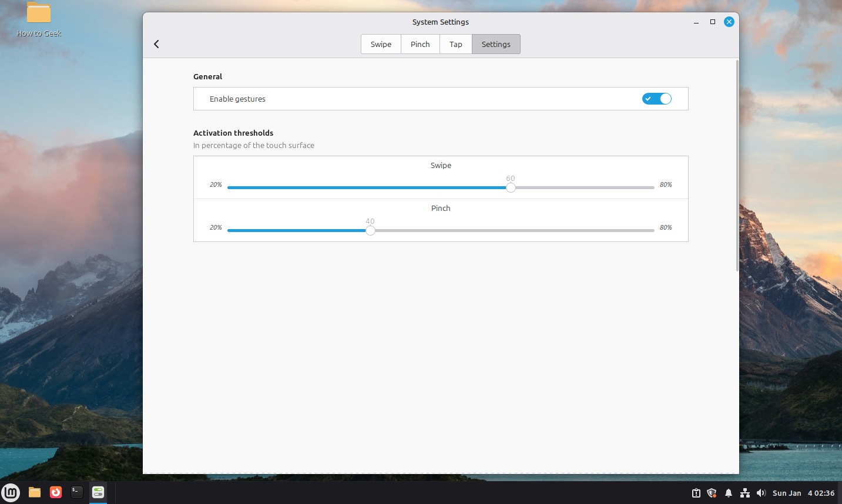This screenshot has height=504, width=842.
Task: Select the gestures settings app in the taskbar
Action: [98, 492]
